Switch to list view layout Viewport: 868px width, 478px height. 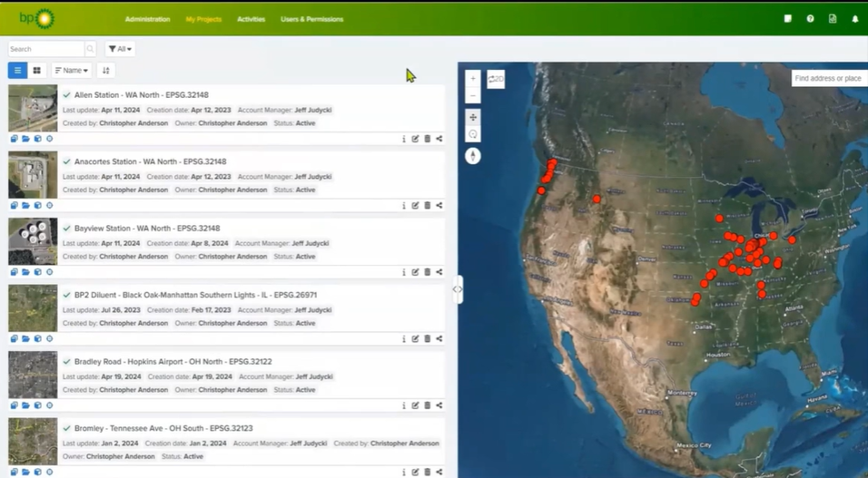pos(17,70)
